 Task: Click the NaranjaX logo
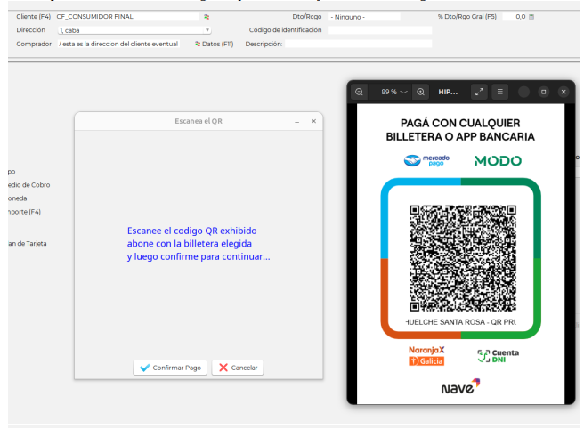426,350
